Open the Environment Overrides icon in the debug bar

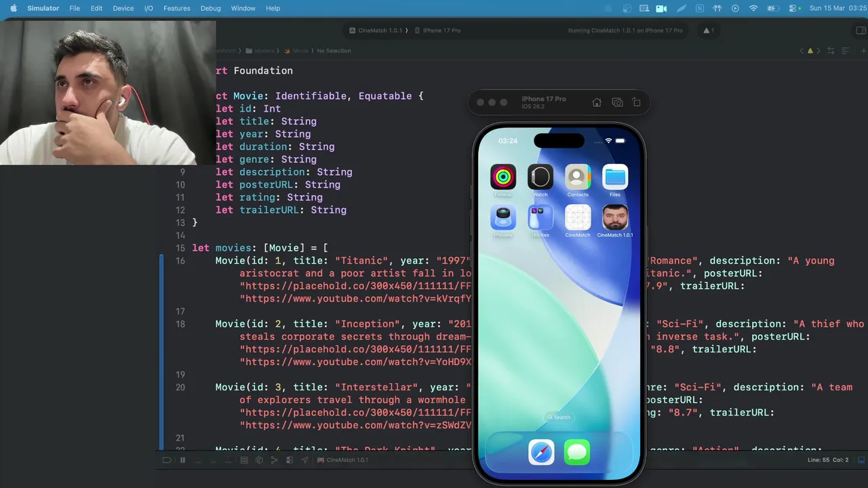click(x=289, y=460)
